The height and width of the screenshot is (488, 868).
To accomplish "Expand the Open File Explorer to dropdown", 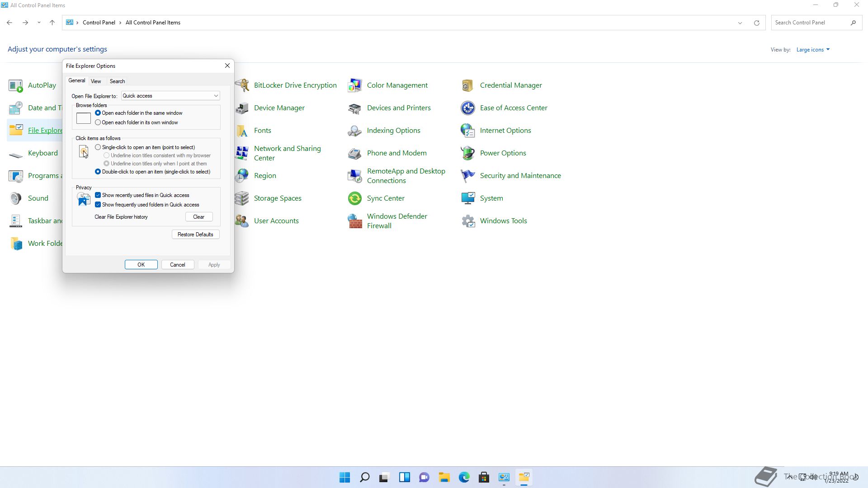I will coord(170,96).
